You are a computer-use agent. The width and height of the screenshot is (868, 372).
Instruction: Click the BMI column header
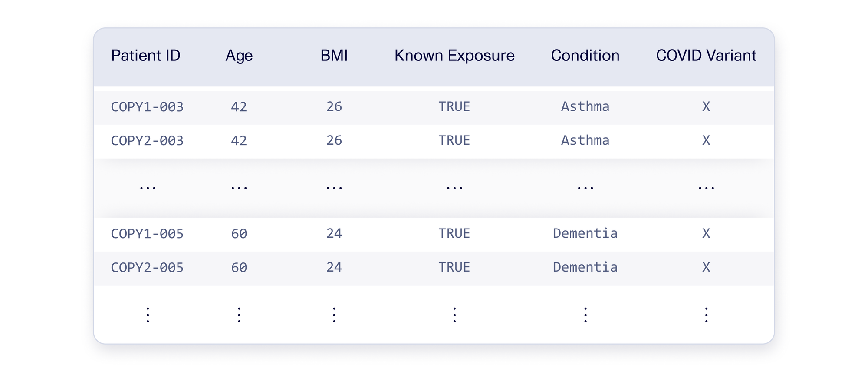point(334,56)
